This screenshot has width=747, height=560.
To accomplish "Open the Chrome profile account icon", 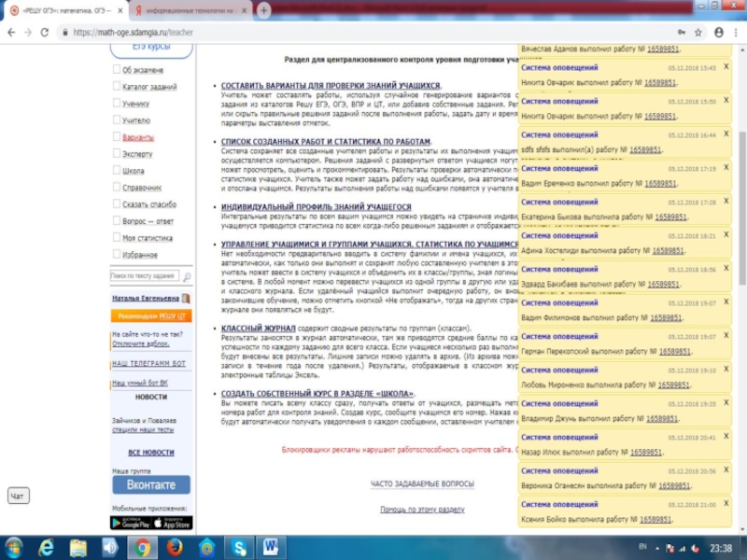I will pos(719,33).
